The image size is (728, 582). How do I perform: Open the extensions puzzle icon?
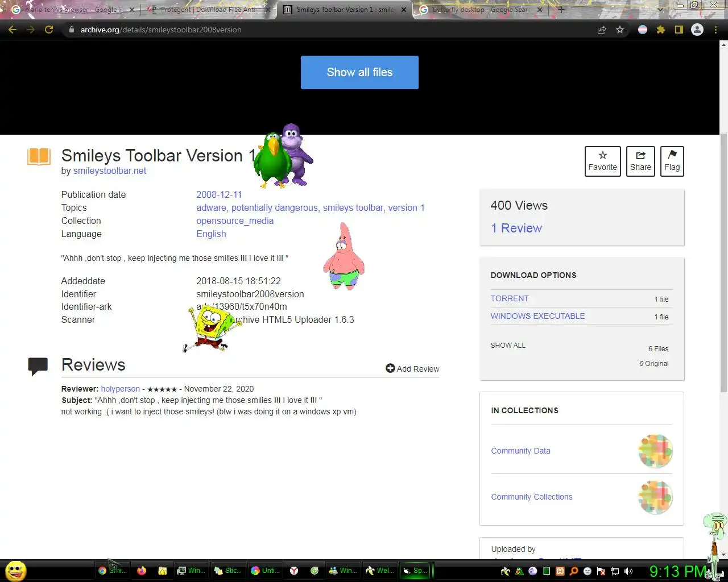661,30
